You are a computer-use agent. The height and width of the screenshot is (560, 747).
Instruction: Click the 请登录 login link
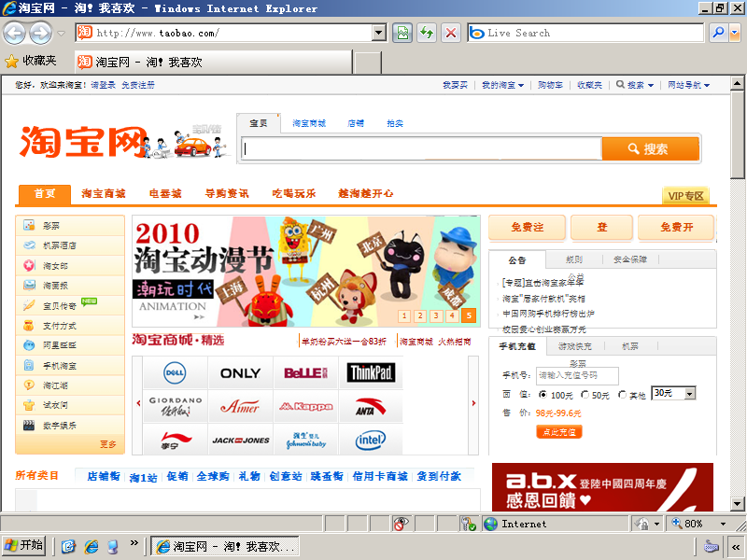tap(104, 85)
